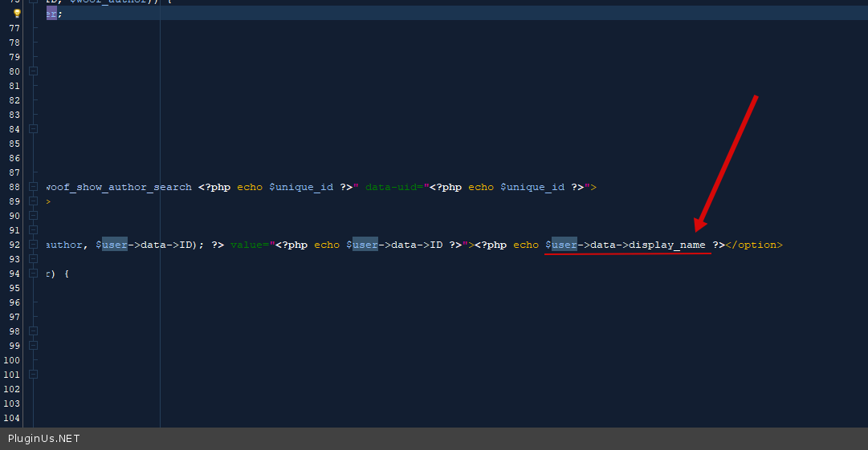Viewport: 868px width, 450px height.
Task: Click the closing </option> tag on line 92
Action: [x=754, y=245]
